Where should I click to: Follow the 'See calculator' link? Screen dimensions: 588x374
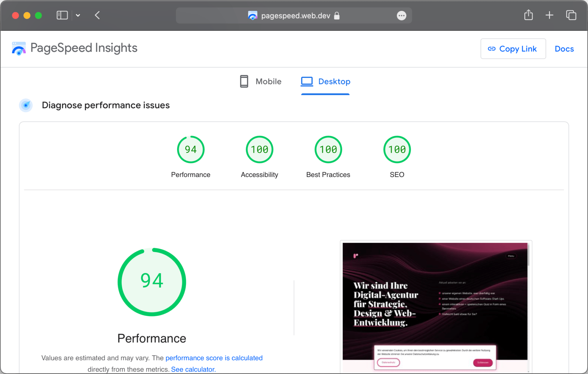click(x=193, y=370)
